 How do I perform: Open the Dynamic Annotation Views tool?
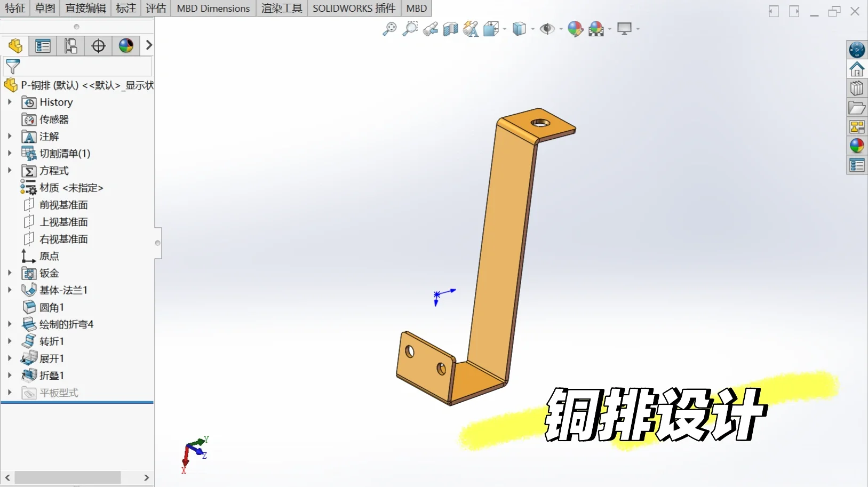coord(471,29)
